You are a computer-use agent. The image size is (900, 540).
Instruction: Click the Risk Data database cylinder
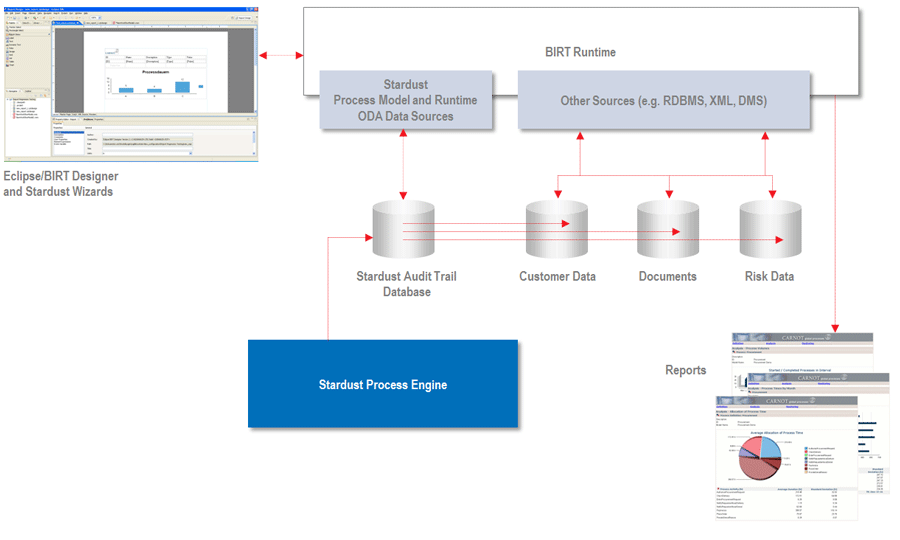coord(770,230)
